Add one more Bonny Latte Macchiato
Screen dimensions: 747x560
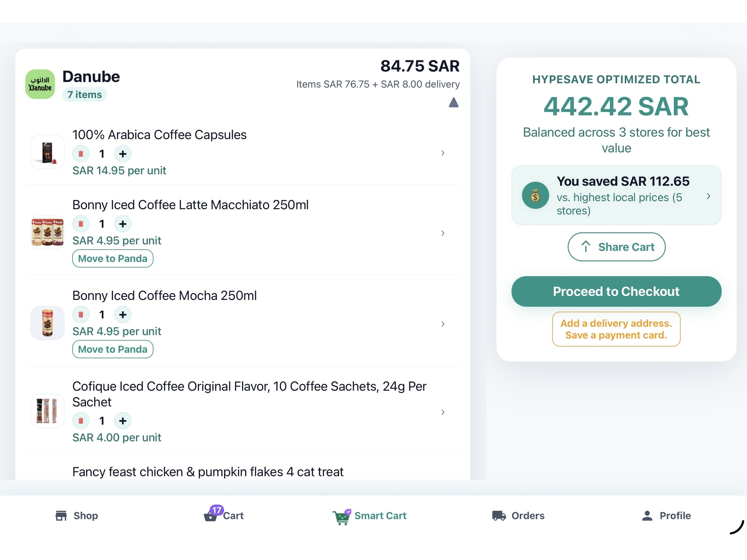tap(122, 224)
